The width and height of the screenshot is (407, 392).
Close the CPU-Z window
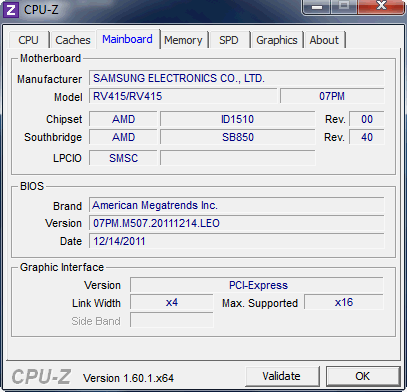point(381,7)
